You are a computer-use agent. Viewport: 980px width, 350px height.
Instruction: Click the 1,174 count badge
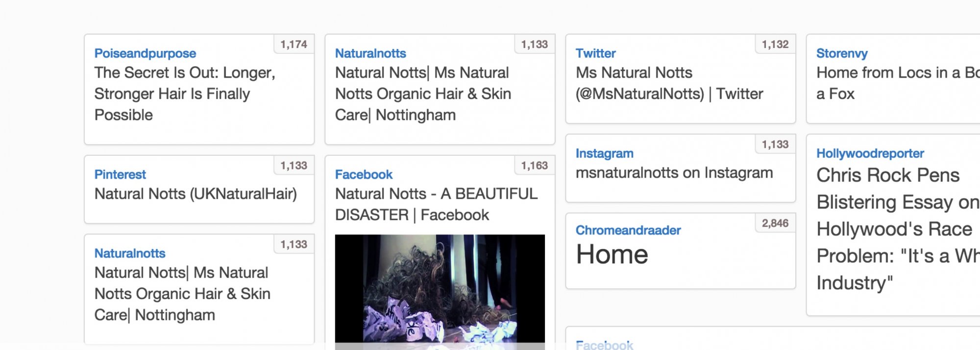click(x=294, y=45)
